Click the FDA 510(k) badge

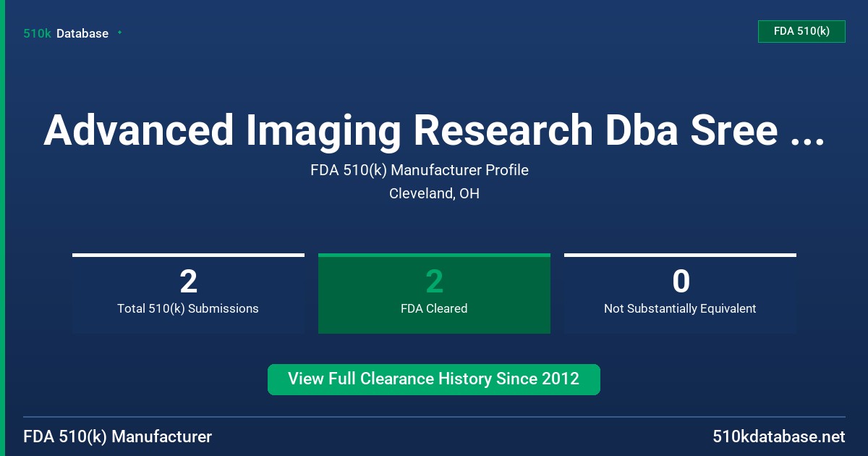[801, 31]
